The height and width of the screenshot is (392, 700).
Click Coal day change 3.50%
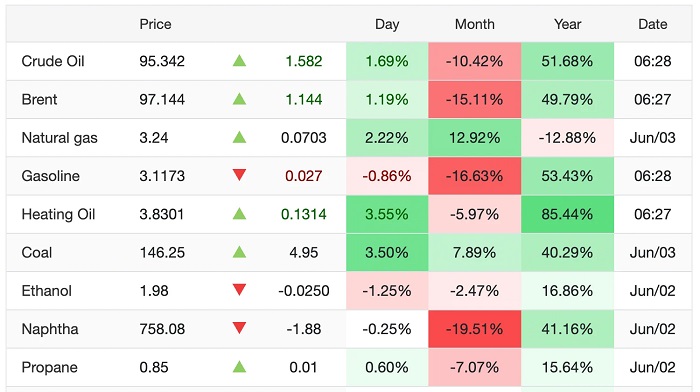pyautogui.click(x=387, y=253)
